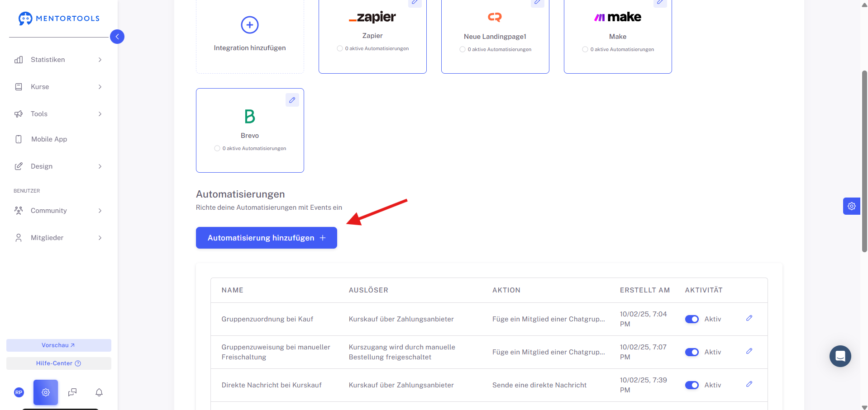Toggle off Gruppenzuweisung bei manueller Freischaltung
The image size is (868, 410).
692,352
